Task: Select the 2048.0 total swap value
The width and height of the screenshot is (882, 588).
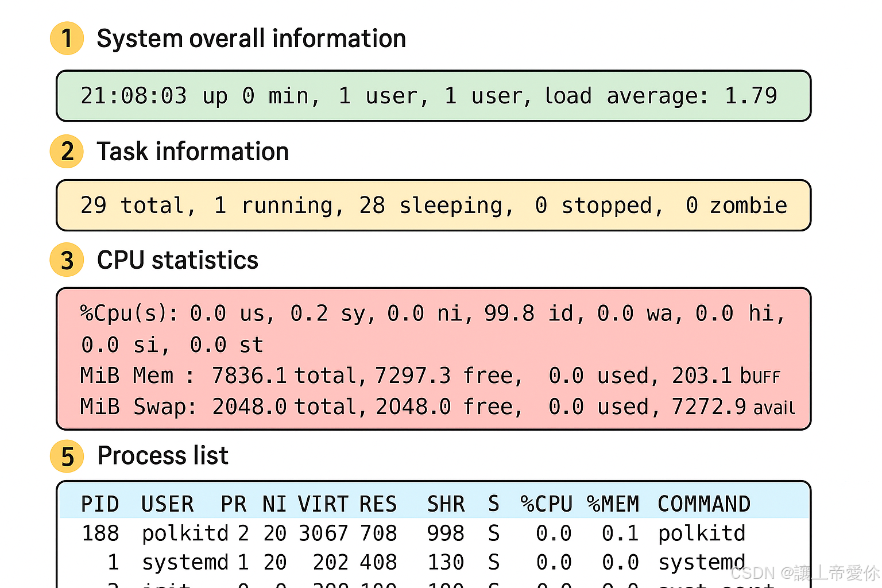Action: click(249, 407)
